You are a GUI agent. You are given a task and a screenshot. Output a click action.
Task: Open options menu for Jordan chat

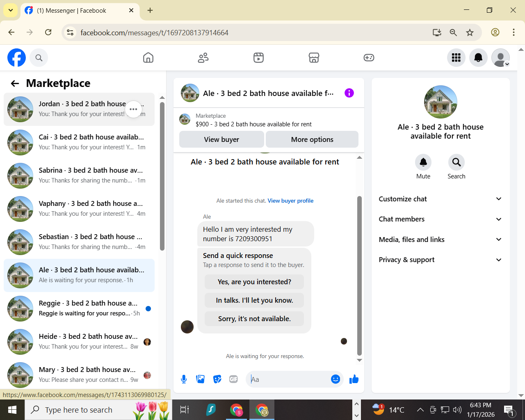[133, 109]
